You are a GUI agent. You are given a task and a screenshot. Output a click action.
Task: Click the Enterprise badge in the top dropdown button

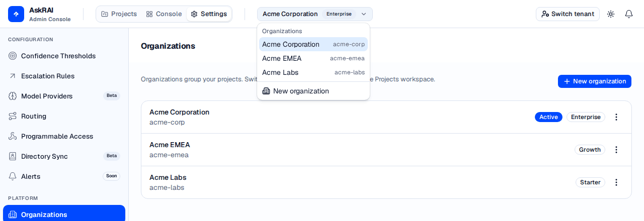tap(339, 14)
